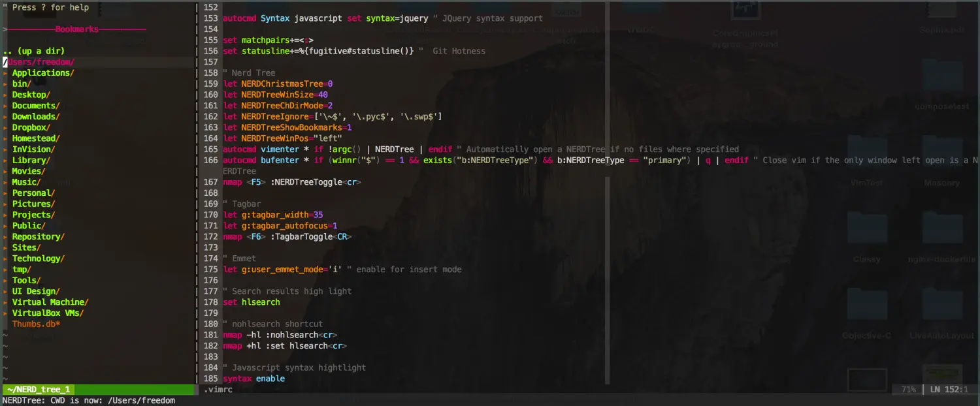Expand the Library directory arrow
The height and width of the screenshot is (406, 980).
tap(5, 160)
